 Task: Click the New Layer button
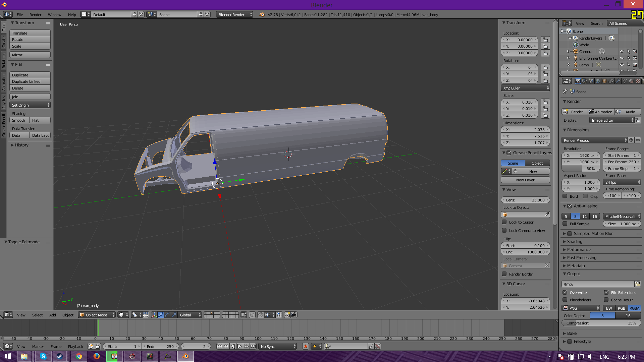tap(525, 180)
